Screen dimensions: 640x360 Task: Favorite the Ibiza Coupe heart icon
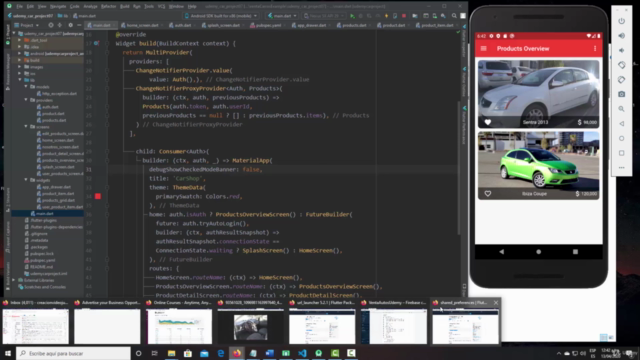487,193
